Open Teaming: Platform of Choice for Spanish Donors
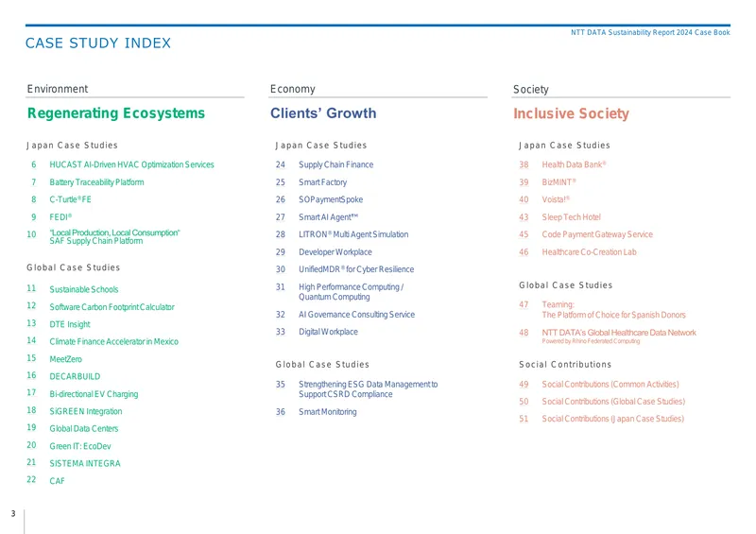 613,310
